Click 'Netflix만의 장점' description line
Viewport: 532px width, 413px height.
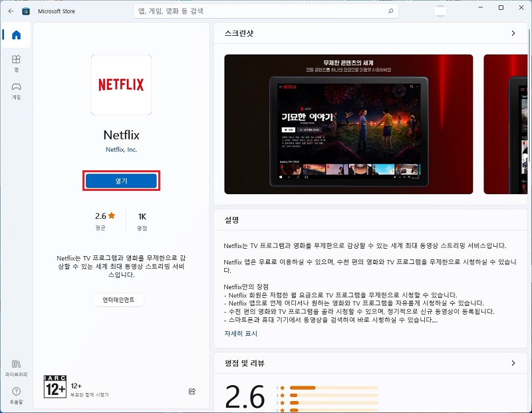click(x=246, y=287)
